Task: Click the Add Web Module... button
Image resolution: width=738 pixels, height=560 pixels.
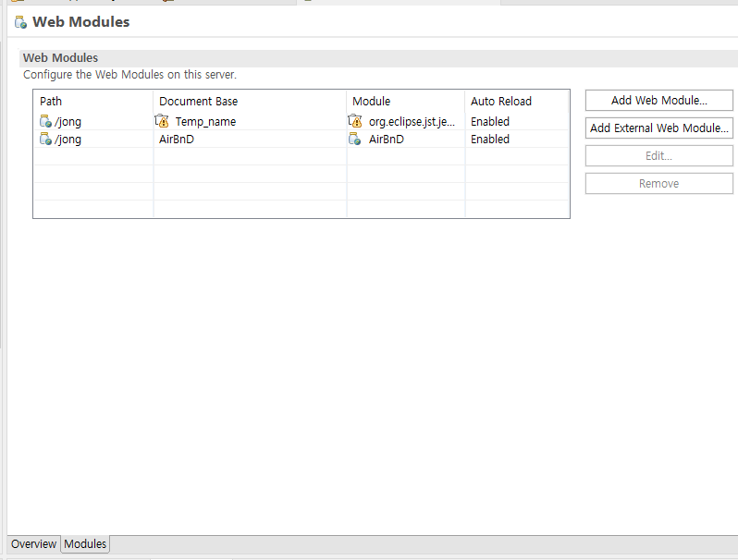Action: tap(658, 100)
